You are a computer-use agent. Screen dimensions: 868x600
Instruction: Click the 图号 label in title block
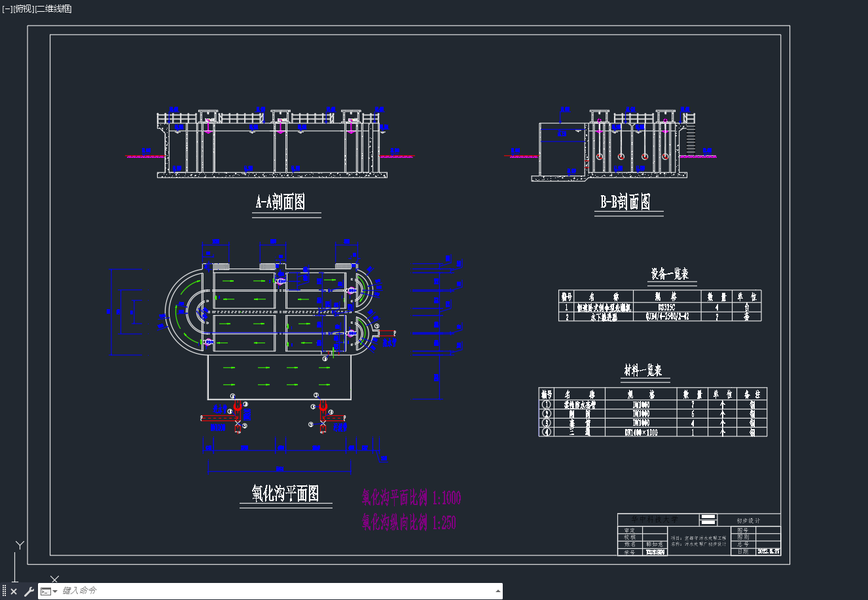pyautogui.click(x=742, y=530)
